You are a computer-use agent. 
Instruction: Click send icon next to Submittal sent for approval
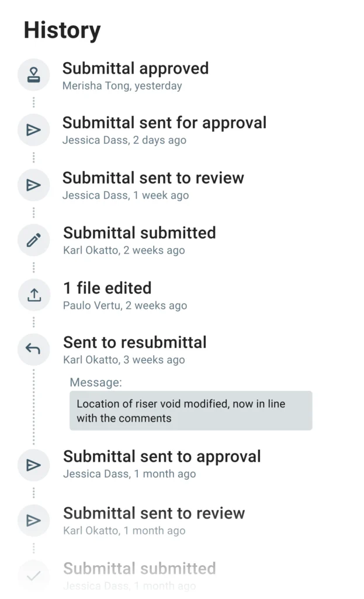(33, 130)
